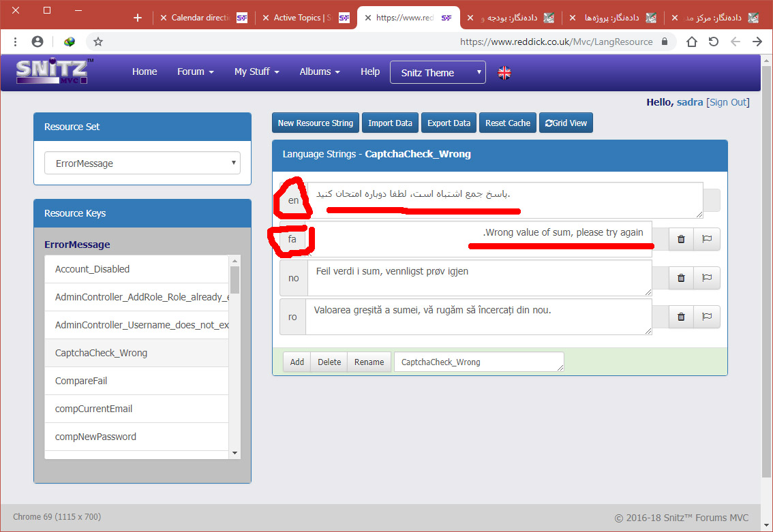The width and height of the screenshot is (773, 532).
Task: Delete the 'fa' language string with trash icon
Action: click(681, 239)
